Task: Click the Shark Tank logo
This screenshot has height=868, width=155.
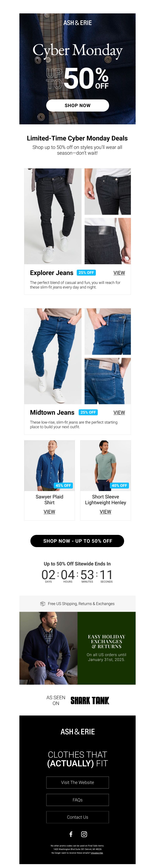Action: [x=90, y=700]
